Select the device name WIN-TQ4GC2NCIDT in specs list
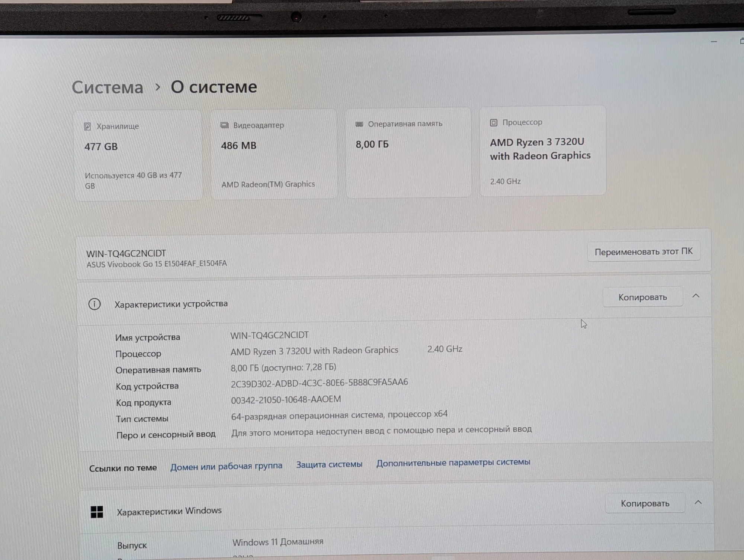 (269, 335)
